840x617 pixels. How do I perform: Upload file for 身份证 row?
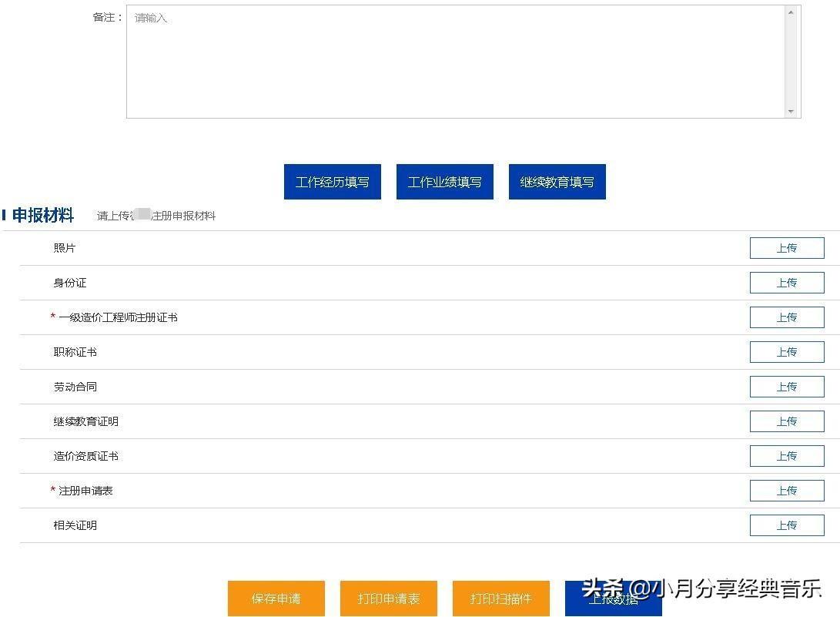[x=786, y=283]
